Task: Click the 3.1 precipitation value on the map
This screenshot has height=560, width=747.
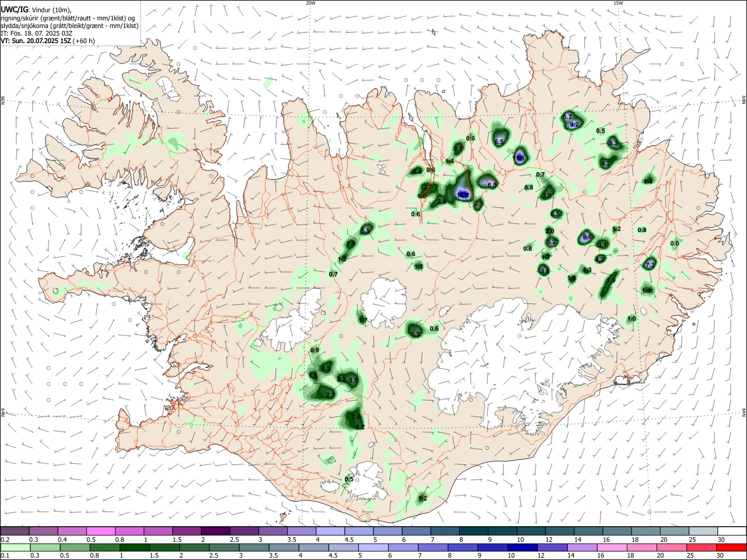Action: click(x=602, y=245)
